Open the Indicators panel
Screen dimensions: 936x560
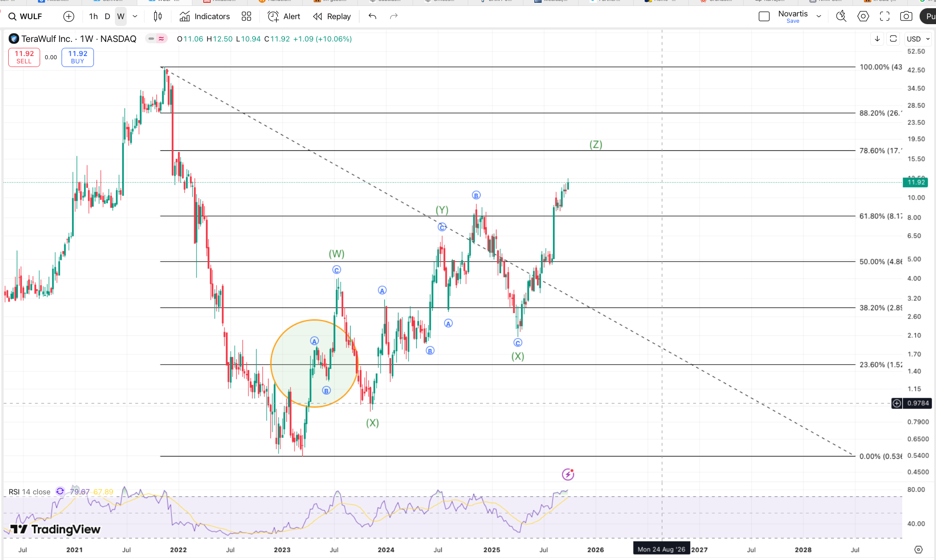pos(205,16)
